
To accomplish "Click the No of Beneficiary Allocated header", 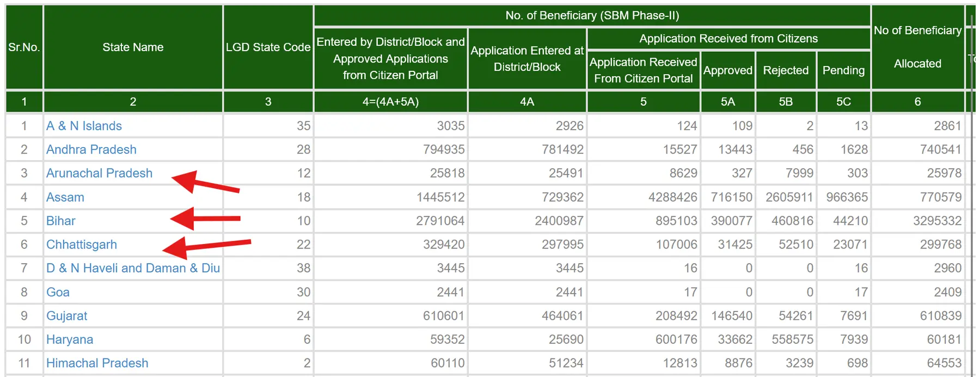I will (917, 47).
